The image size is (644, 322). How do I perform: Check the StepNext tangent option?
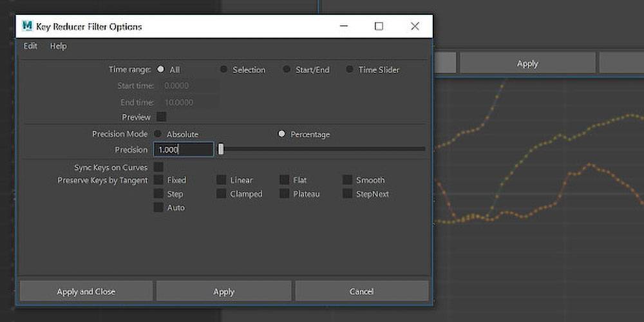347,194
